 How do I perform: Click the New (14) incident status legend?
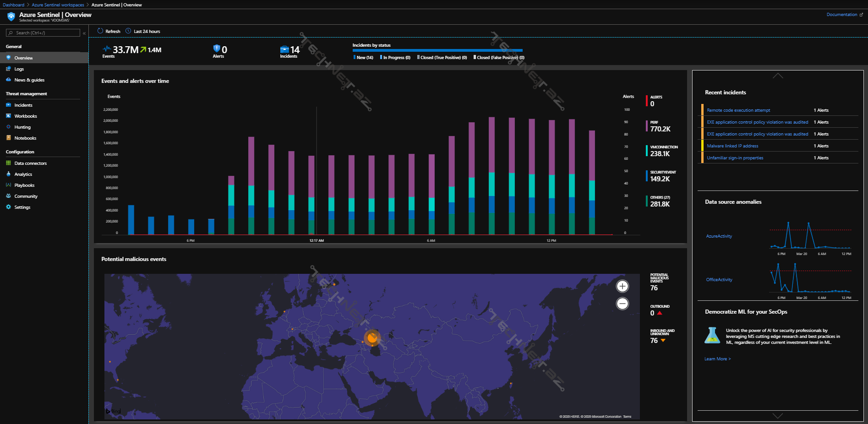[365, 58]
